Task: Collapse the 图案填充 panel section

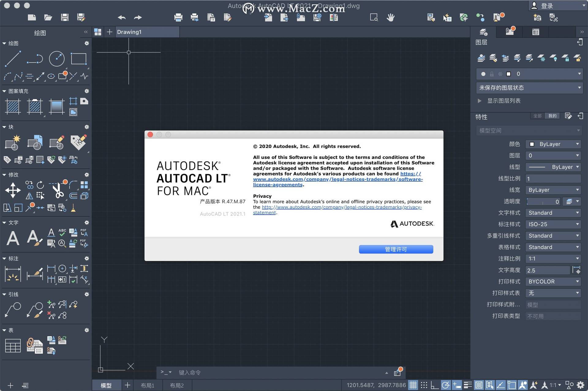Action: click(x=4, y=91)
